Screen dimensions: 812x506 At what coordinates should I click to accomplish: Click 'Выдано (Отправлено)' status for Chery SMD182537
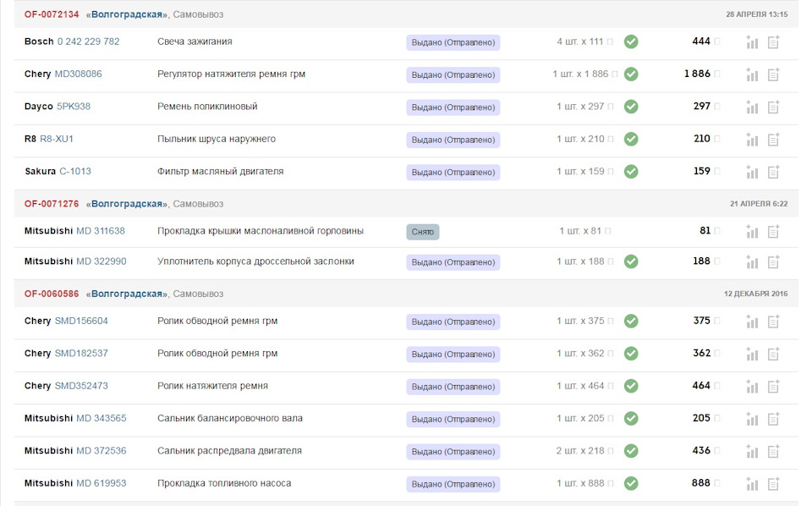[453, 355]
